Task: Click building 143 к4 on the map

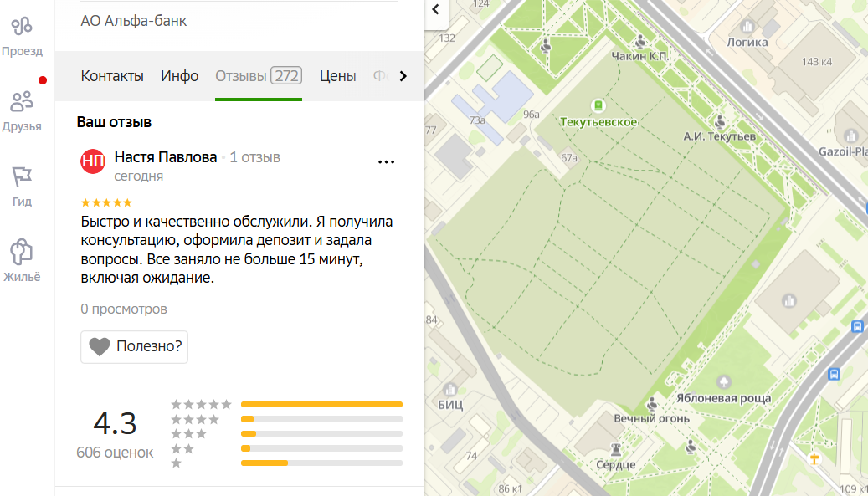Action: 816,62
